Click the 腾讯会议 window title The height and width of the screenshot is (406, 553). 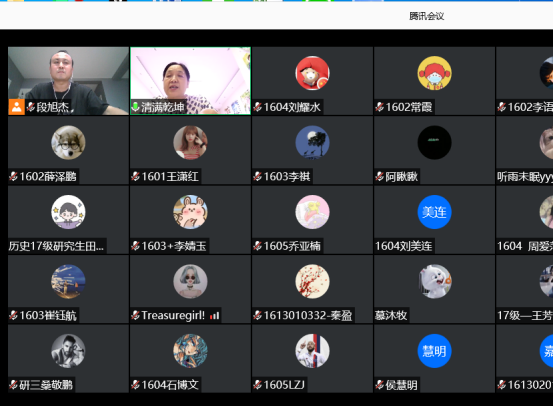[x=426, y=16]
